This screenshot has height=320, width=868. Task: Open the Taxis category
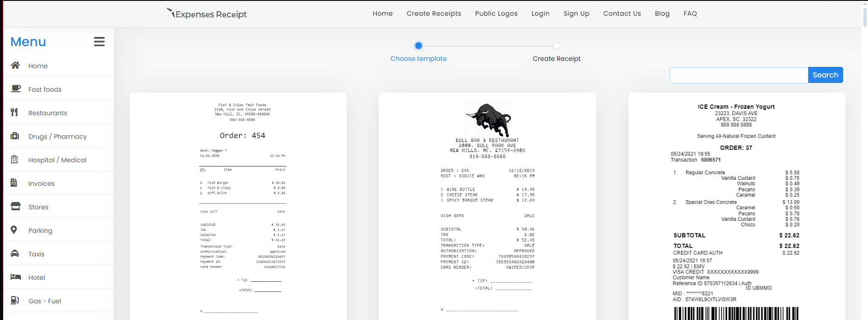point(36,254)
